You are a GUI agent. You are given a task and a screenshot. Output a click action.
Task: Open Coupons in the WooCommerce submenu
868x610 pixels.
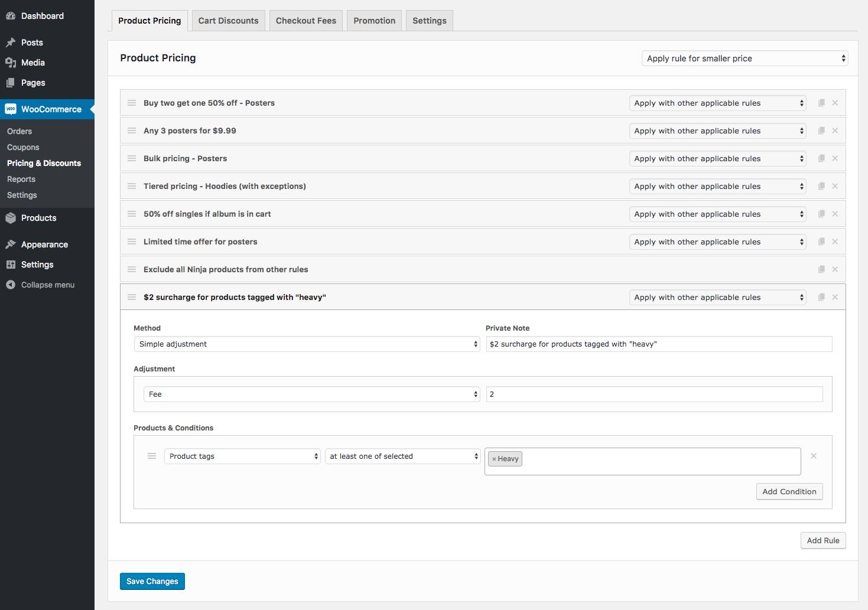23,147
